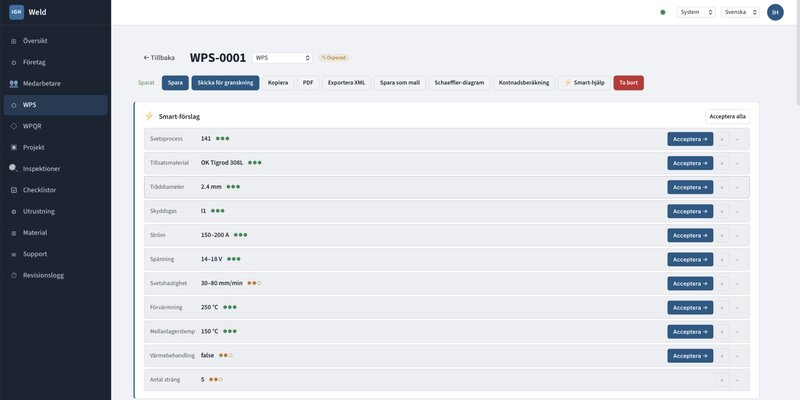Go back using the Tillbaka link

[159, 58]
